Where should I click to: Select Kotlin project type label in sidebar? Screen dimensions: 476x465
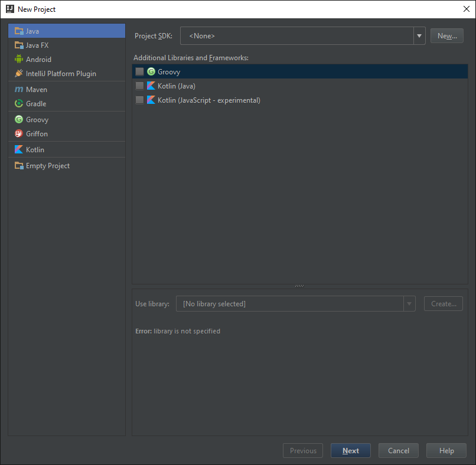pos(35,149)
